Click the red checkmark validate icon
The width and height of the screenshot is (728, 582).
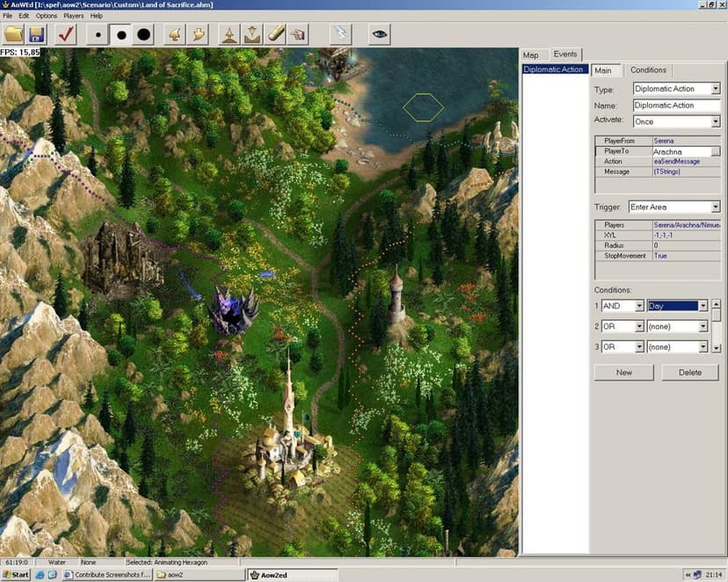(x=65, y=34)
